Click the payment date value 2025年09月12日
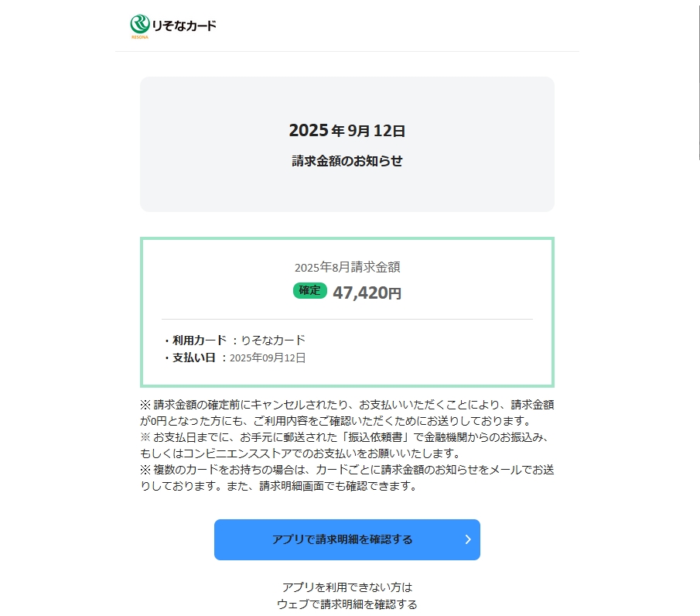This screenshot has width=700, height=616. tap(268, 358)
